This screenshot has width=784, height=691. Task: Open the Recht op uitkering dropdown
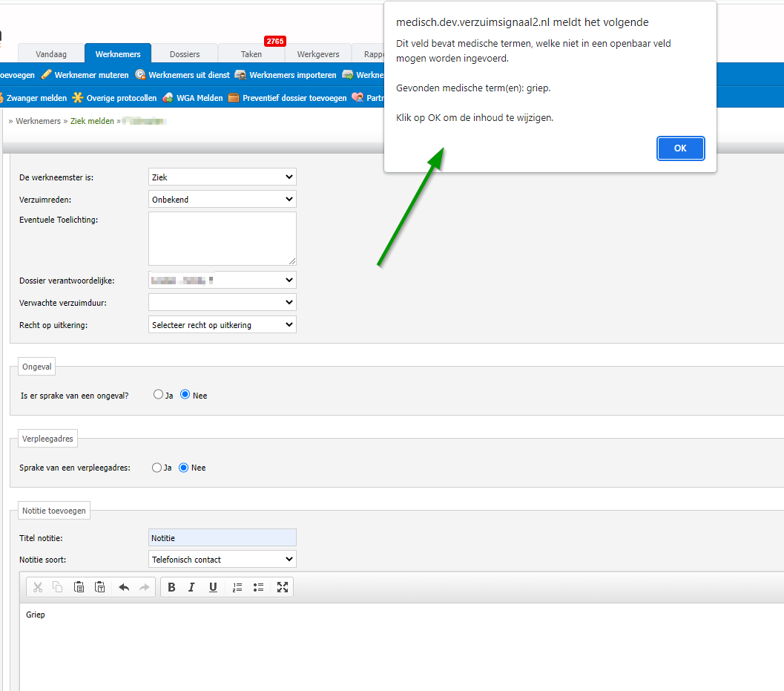(x=222, y=325)
